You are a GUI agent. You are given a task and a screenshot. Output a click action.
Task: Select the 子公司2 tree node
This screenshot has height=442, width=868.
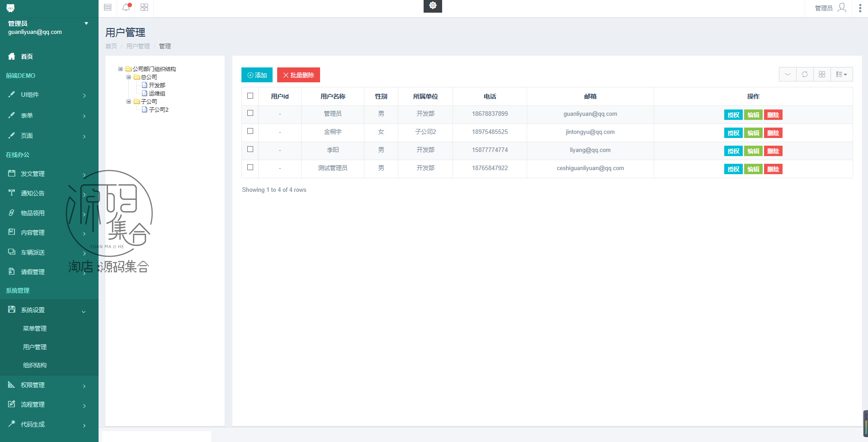pos(159,110)
